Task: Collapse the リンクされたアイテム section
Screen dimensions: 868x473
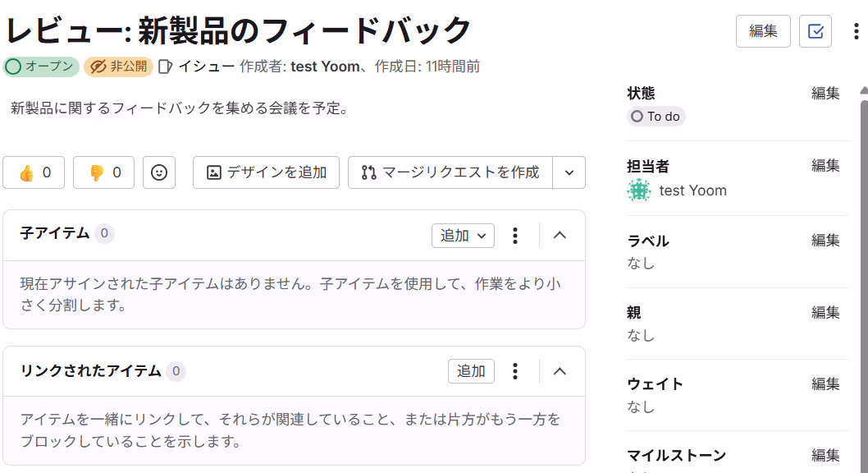Action: pyautogui.click(x=560, y=371)
